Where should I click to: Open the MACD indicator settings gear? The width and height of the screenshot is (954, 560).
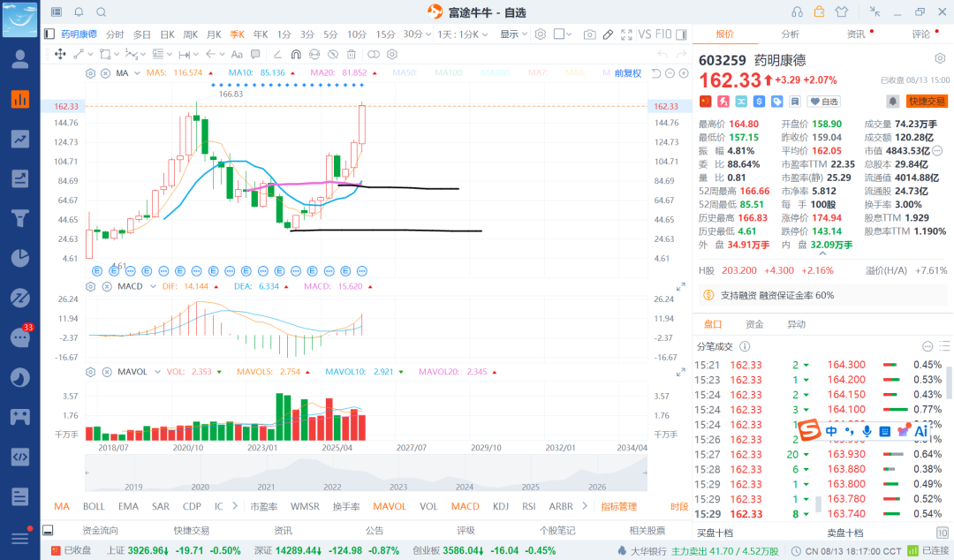click(x=91, y=286)
